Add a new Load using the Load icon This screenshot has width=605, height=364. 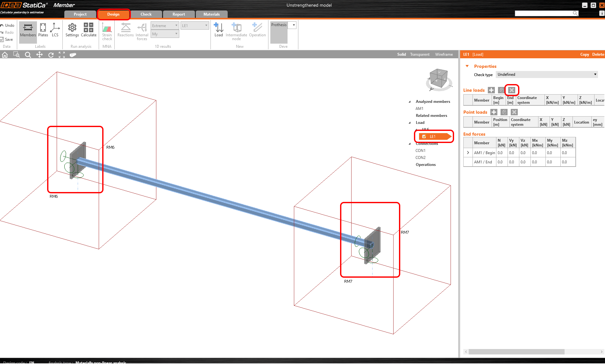pyautogui.click(x=218, y=30)
